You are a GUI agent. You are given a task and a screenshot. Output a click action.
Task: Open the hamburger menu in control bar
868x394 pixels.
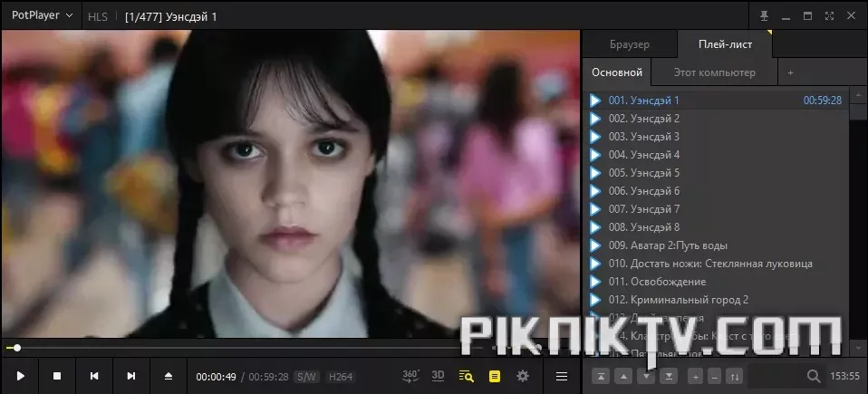pos(562,376)
